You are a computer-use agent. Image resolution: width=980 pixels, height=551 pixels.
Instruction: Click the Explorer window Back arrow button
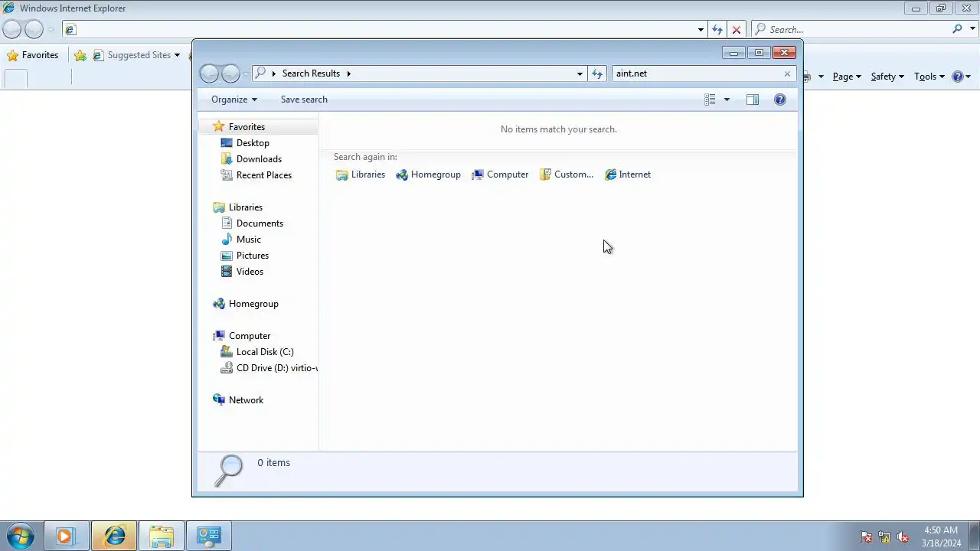click(x=209, y=73)
